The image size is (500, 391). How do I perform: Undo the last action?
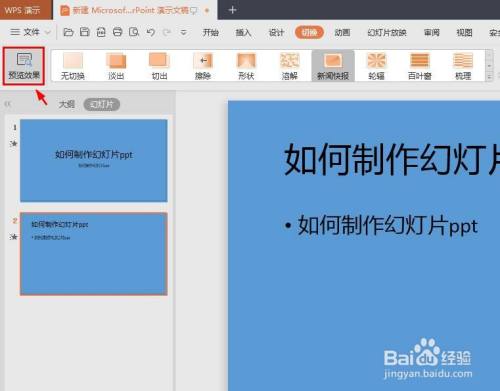pos(151,32)
